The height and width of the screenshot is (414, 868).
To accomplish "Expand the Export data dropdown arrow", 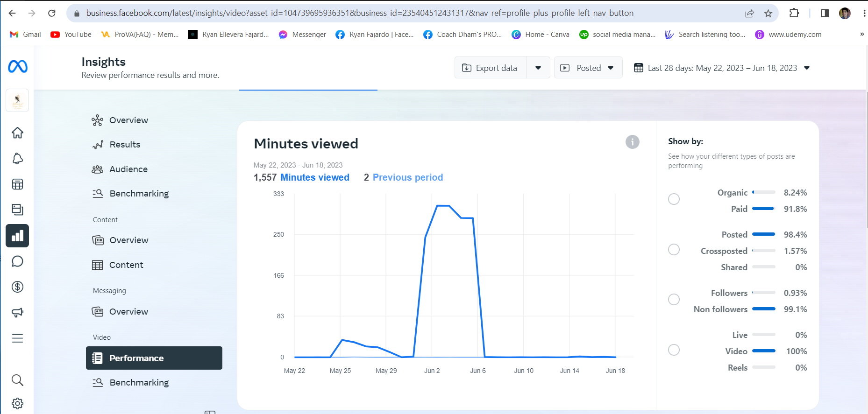I will point(538,68).
